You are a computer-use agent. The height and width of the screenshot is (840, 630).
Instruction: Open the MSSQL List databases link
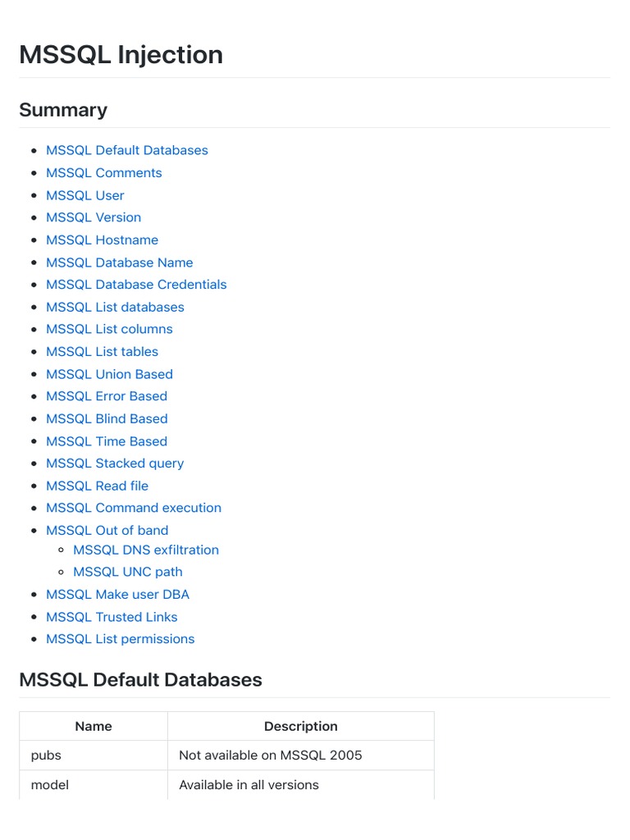115,307
